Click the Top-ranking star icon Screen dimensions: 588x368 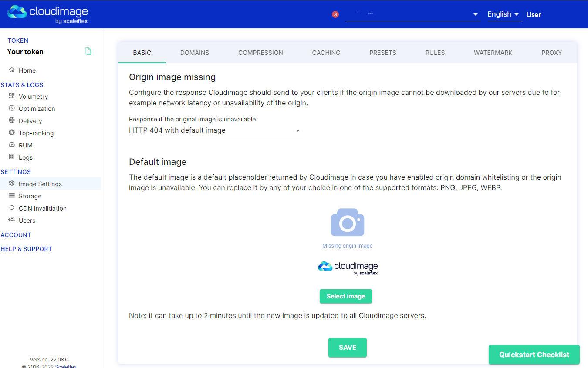(x=12, y=133)
